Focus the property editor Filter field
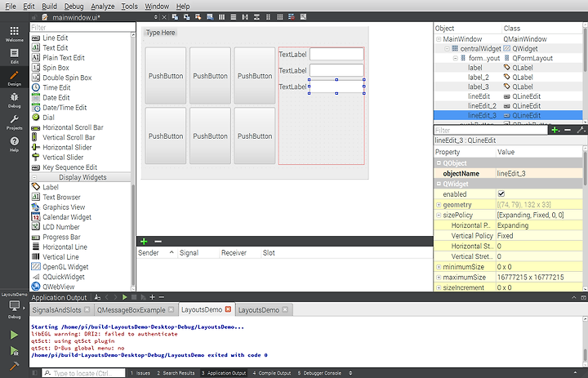This screenshot has height=378, width=588. click(491, 130)
